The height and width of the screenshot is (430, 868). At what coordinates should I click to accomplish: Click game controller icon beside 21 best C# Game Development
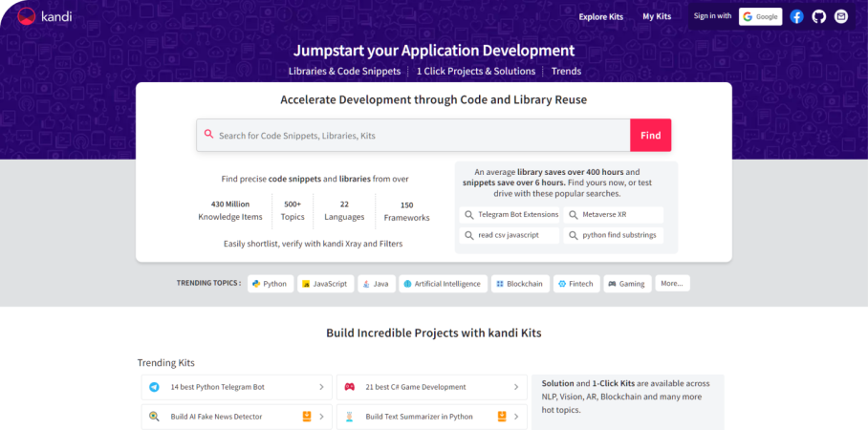[x=349, y=387]
